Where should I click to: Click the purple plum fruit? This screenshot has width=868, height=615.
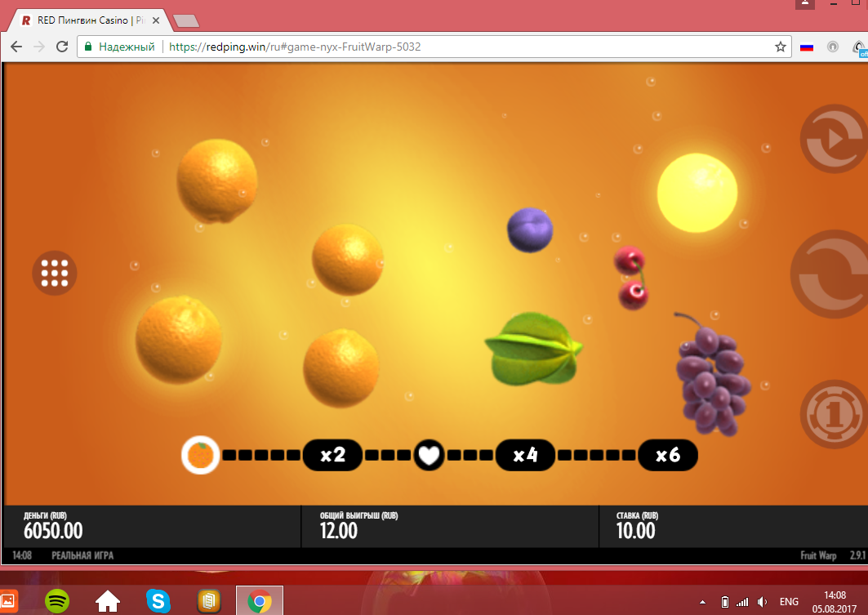coord(530,230)
